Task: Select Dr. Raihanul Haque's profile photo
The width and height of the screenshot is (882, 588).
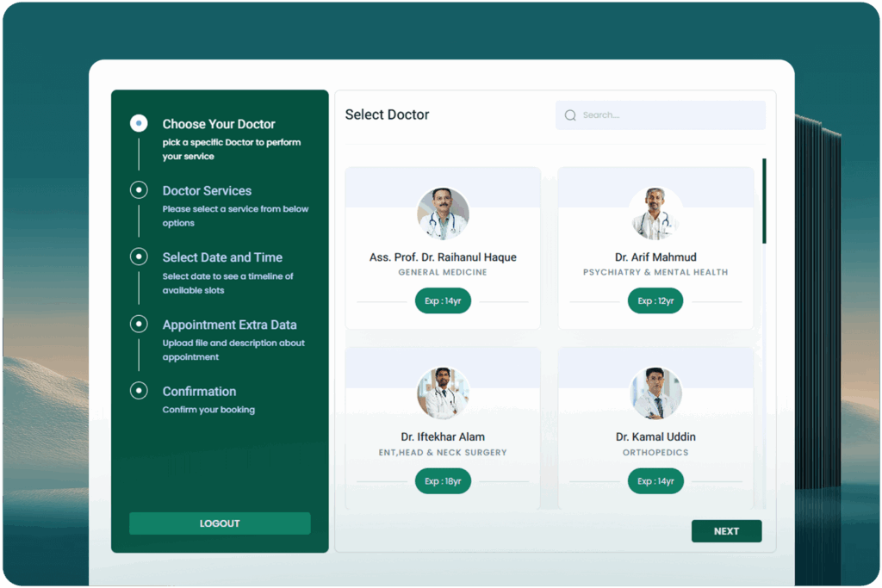Action: [443, 214]
